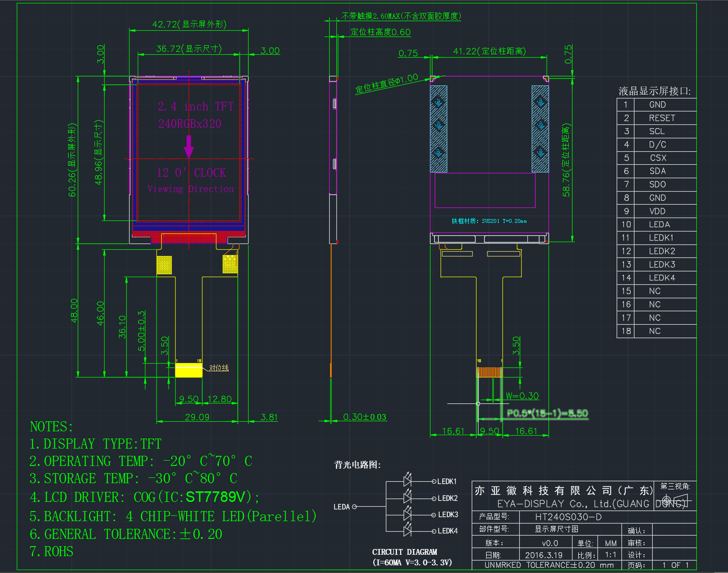The image size is (728, 573).
Task: Select the "2016.3.19" date value
Action: point(544,555)
